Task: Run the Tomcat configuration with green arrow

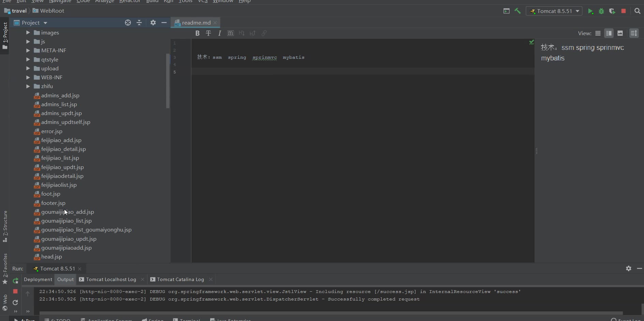Action: (x=590, y=11)
